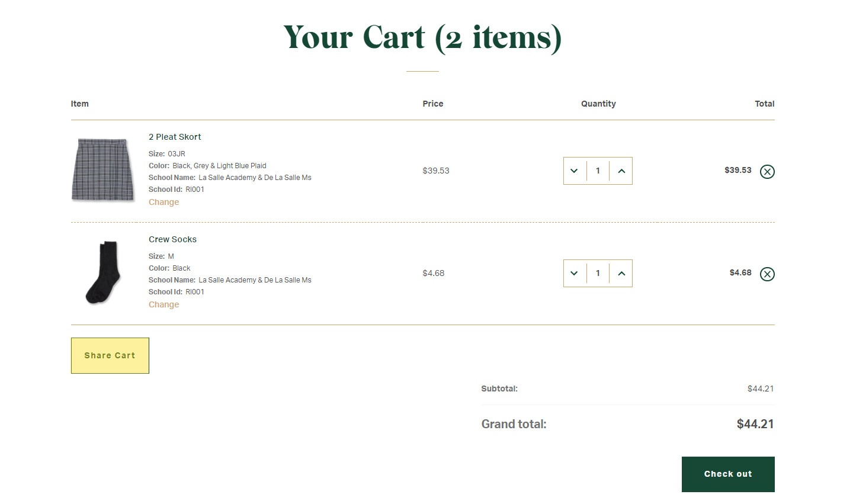The width and height of the screenshot is (853, 504).
Task: Click the Price column header
Action: [x=432, y=104]
